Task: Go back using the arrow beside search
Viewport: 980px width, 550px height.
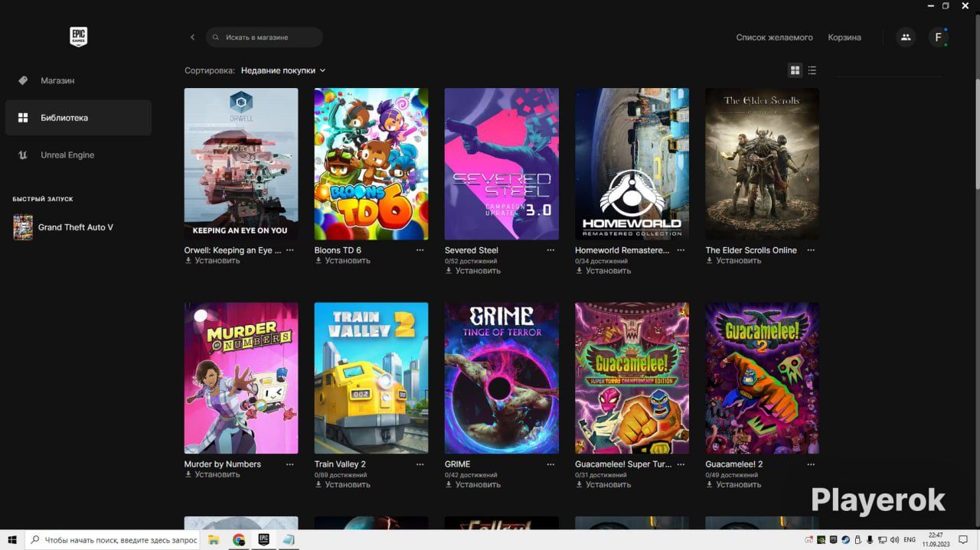Action: coord(192,37)
